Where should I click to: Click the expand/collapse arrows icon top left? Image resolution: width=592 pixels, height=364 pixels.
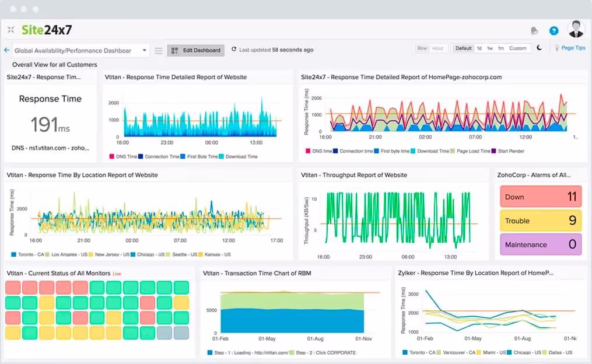pos(10,29)
